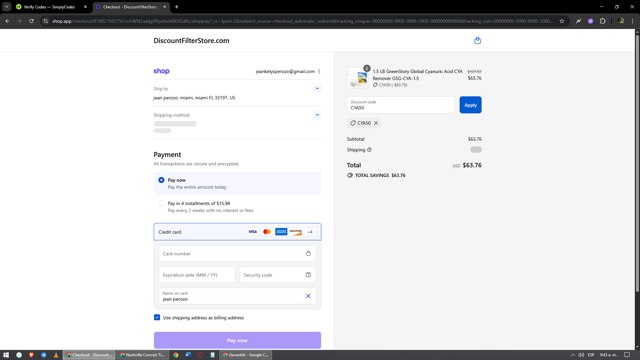This screenshot has height=360, width=640.
Task: Open account options three-dot menu beside email
Action: (319, 71)
